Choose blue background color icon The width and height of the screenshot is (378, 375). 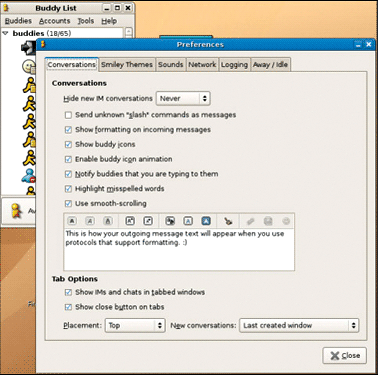(206, 221)
